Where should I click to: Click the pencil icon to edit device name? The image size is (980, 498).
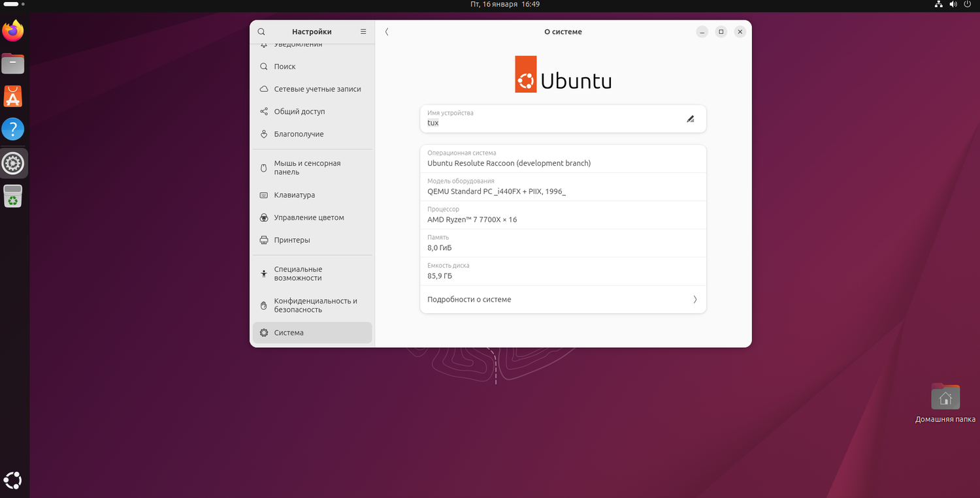click(x=690, y=119)
